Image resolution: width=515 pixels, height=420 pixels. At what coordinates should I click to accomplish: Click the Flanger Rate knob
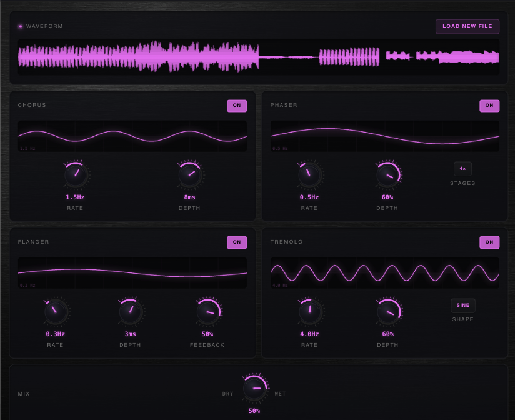click(x=56, y=311)
